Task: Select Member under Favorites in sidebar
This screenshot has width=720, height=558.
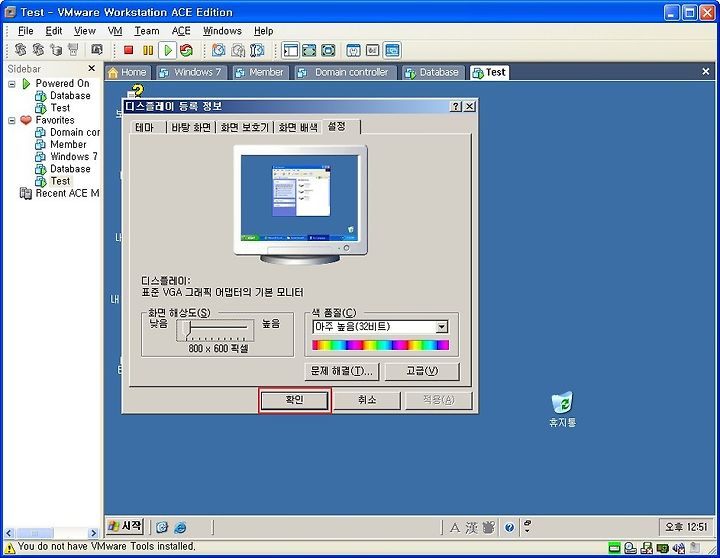Action: (68, 145)
